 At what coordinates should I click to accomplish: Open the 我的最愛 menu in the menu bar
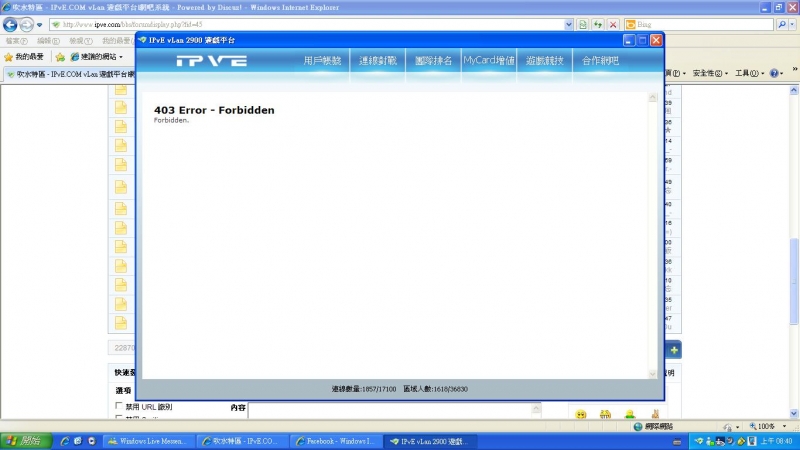tap(116, 41)
